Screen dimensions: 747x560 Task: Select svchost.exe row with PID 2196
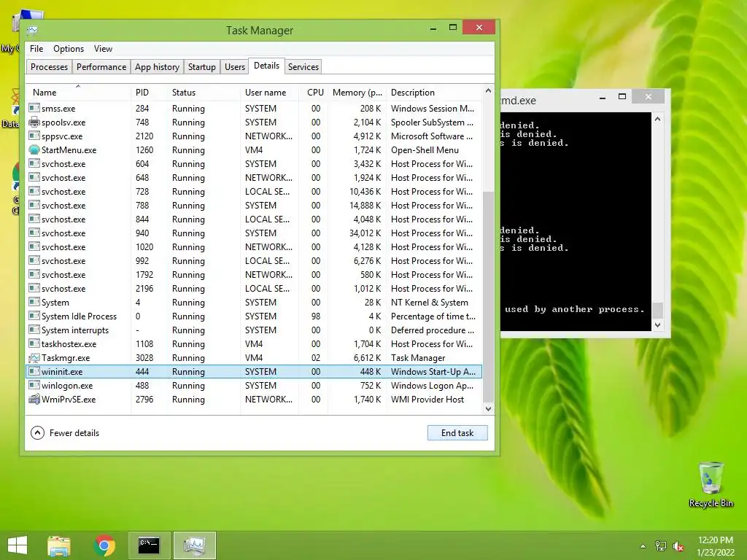[x=254, y=289]
